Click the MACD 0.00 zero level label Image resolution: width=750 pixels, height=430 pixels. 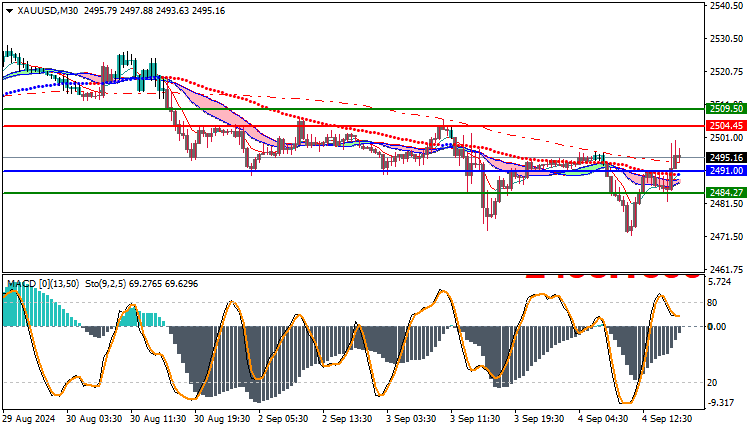pyautogui.click(x=717, y=327)
